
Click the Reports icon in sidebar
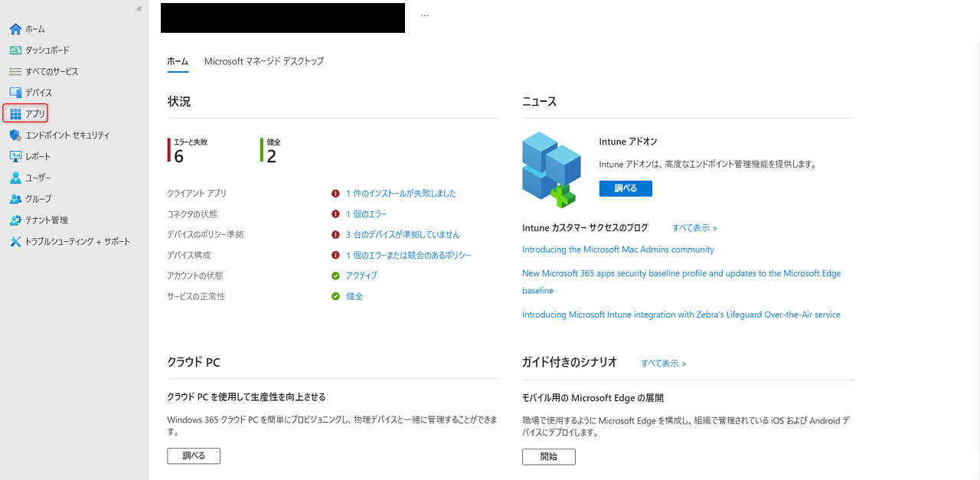coord(15,156)
